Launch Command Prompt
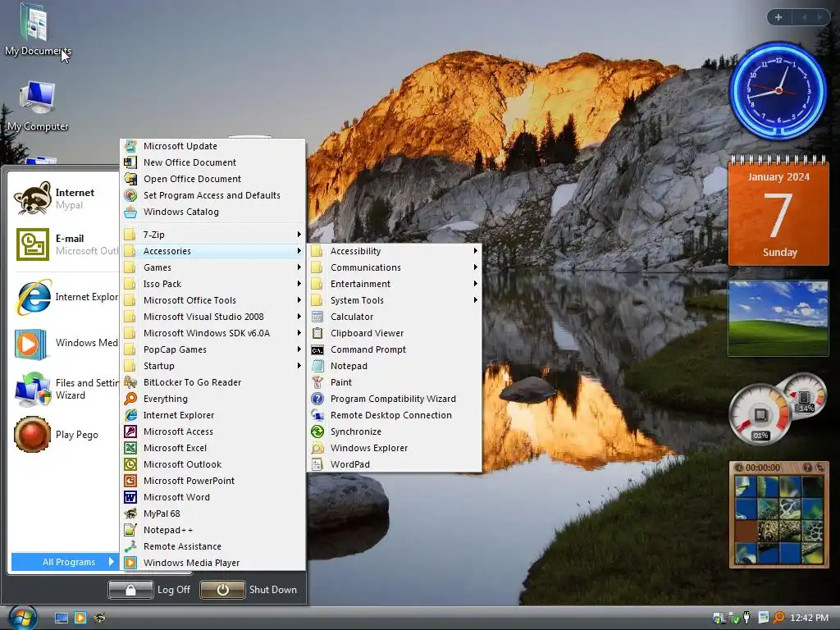Image resolution: width=840 pixels, height=630 pixels. pos(395,349)
